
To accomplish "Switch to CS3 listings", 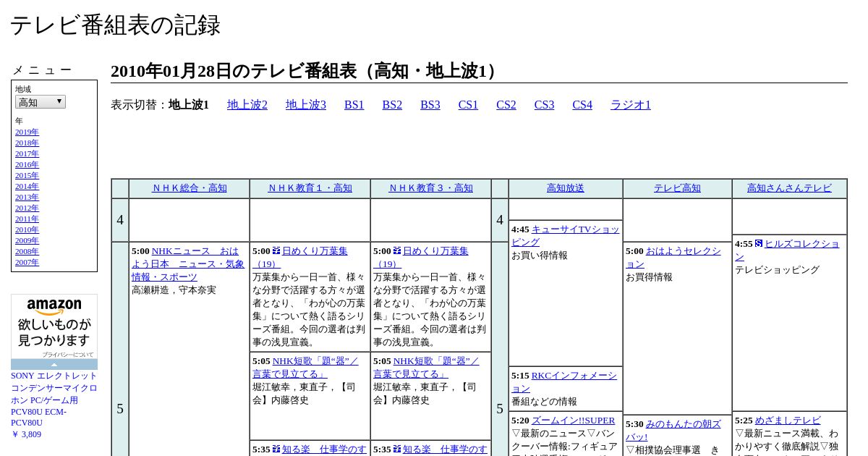I will tap(545, 105).
